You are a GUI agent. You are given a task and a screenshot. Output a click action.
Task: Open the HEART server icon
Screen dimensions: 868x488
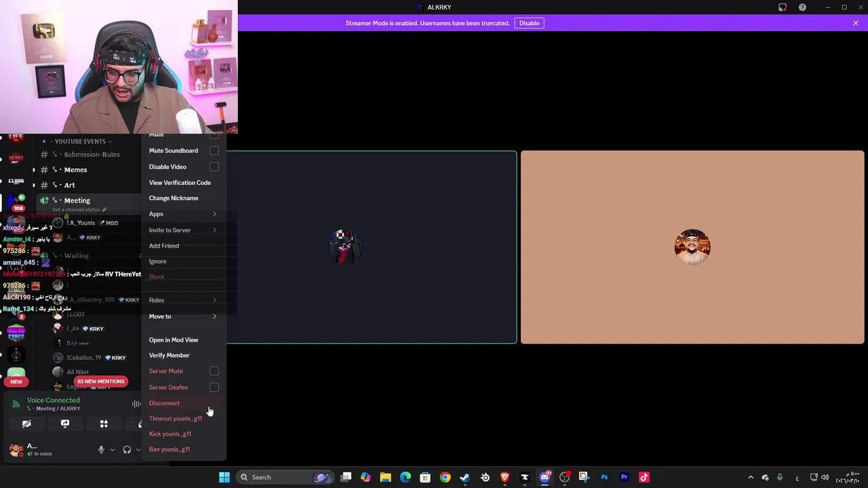pos(16,159)
